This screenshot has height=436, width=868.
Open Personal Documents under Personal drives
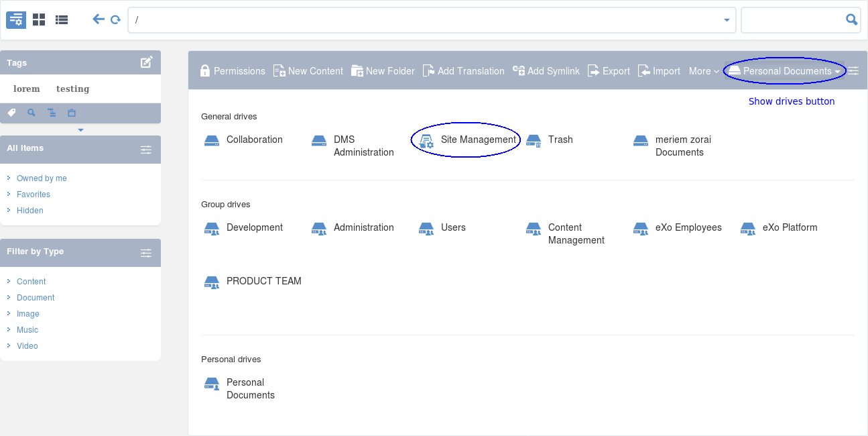pos(239,389)
